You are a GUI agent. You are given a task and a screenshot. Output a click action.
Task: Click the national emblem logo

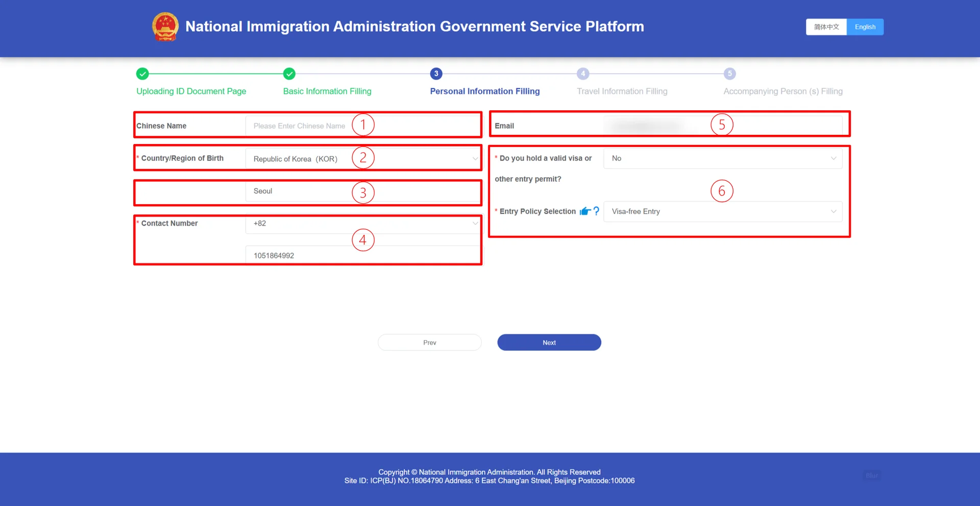(x=165, y=27)
